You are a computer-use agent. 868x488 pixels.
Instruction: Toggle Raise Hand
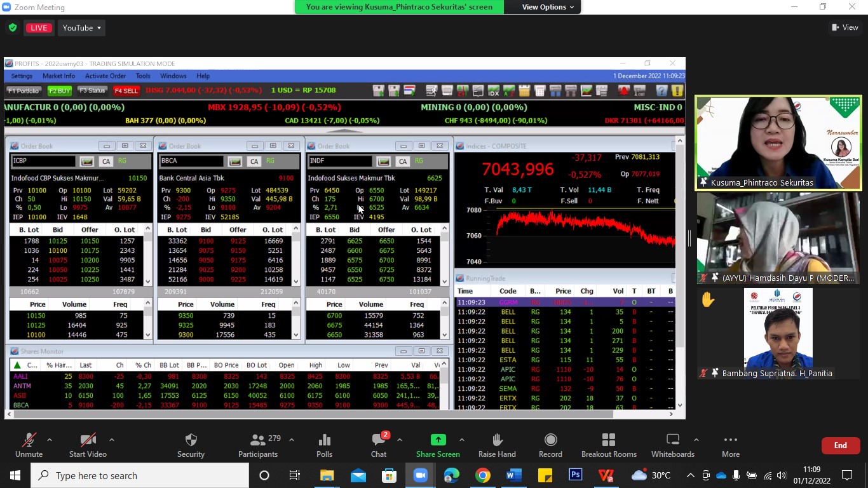click(x=497, y=445)
